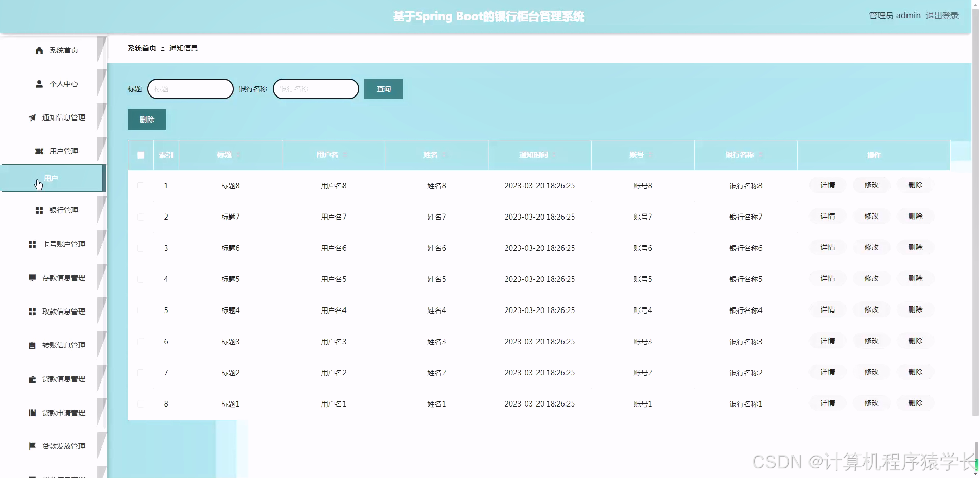Click 修改 for row 标题8
980x478 pixels.
pyautogui.click(x=871, y=185)
